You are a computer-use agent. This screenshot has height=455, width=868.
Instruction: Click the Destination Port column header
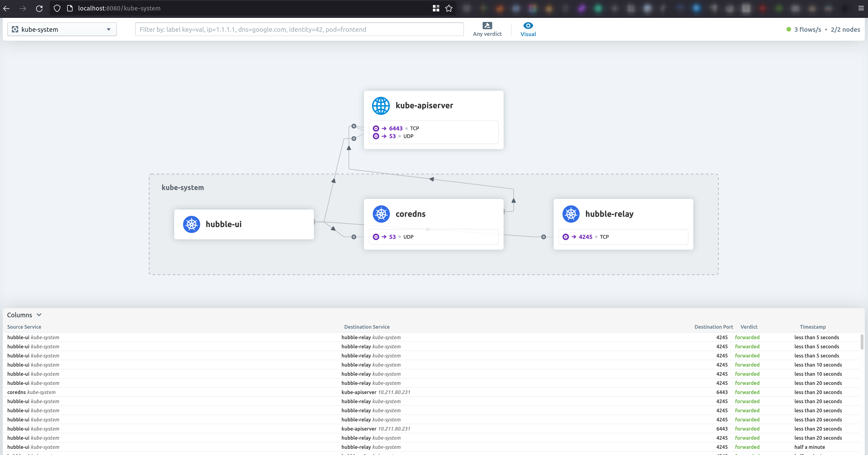[714, 327]
